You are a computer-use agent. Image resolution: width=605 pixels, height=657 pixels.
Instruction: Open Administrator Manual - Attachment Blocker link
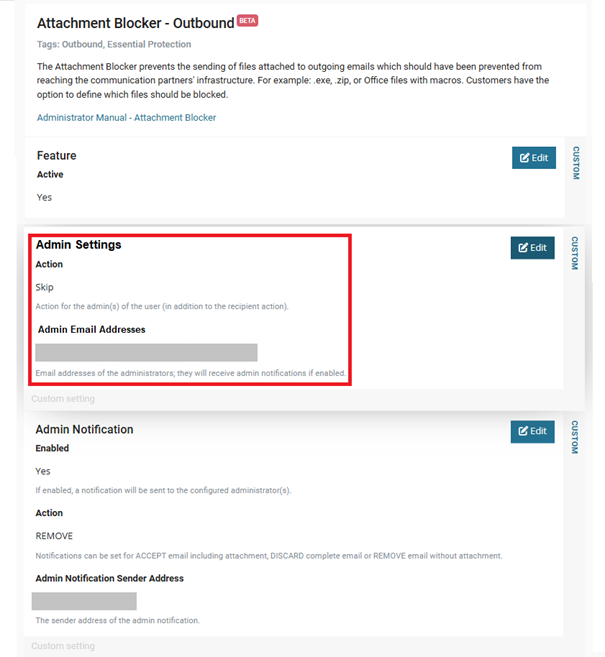pos(126,118)
